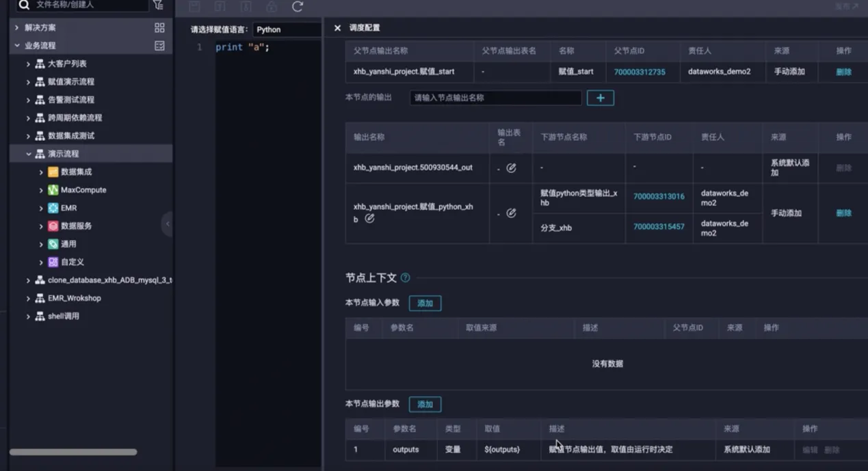Click the 自定义 icon in the tree
The height and width of the screenshot is (471, 868).
(x=53, y=262)
